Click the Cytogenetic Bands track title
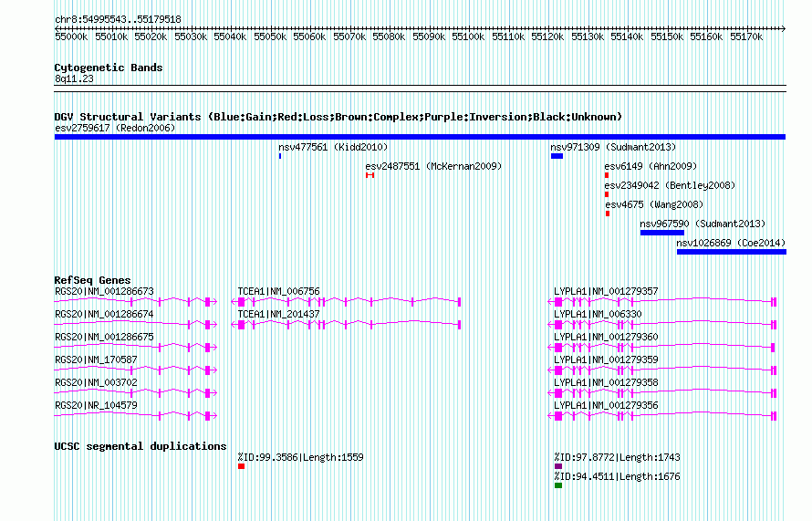 coord(109,68)
